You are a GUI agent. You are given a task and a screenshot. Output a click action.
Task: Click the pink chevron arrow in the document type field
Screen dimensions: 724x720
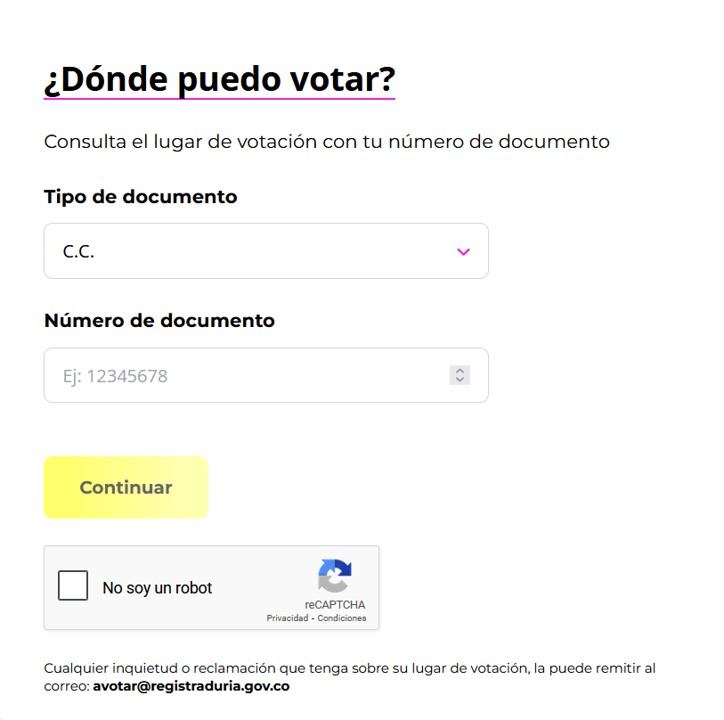pos(463,252)
